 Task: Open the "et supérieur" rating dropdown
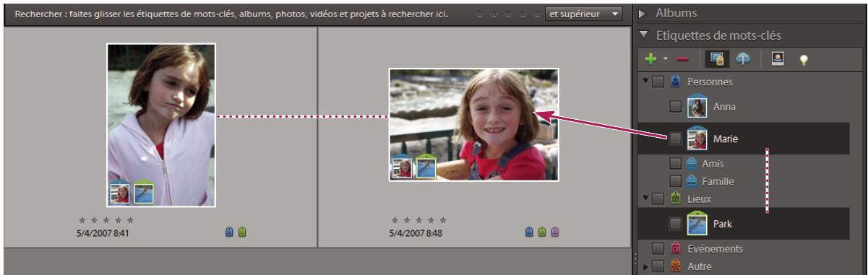[x=584, y=14]
